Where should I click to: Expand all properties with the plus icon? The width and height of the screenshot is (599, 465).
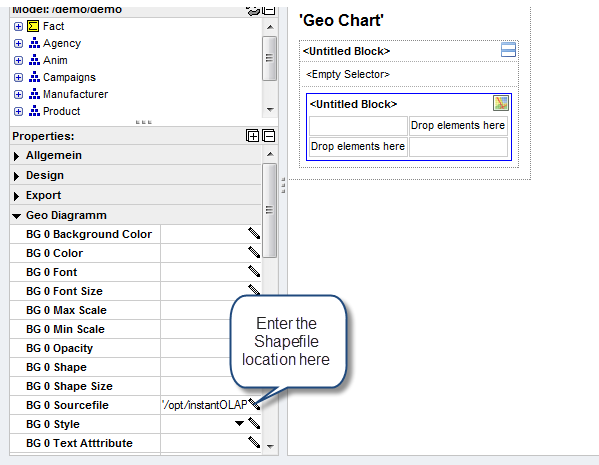pyautogui.click(x=252, y=136)
